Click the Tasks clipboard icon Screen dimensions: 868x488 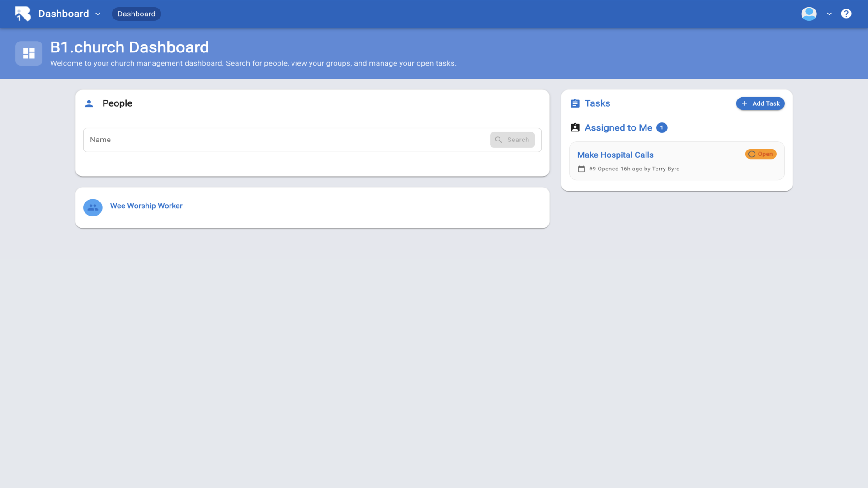[x=575, y=103]
